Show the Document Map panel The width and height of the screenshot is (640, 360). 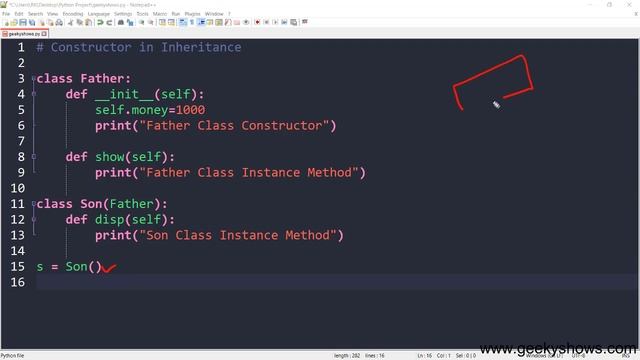point(219,22)
